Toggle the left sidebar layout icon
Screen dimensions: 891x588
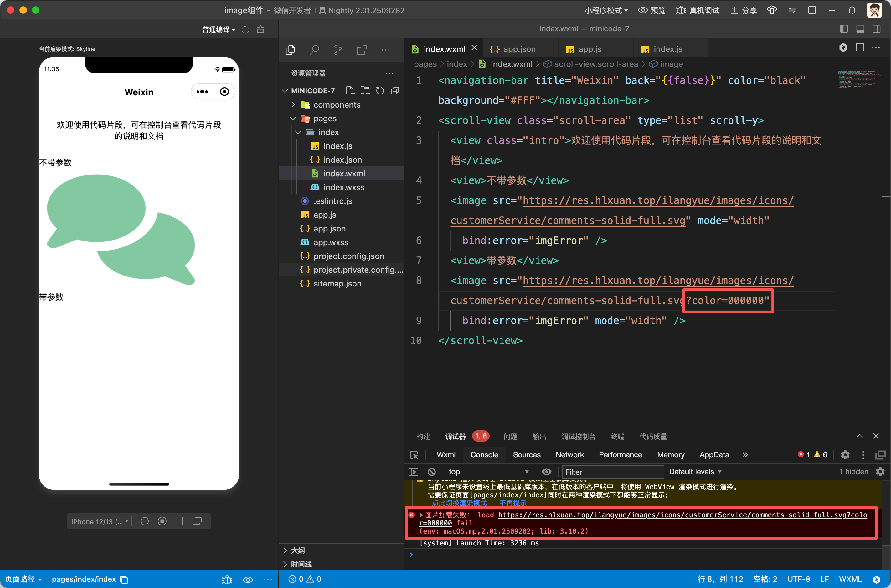coord(844,29)
